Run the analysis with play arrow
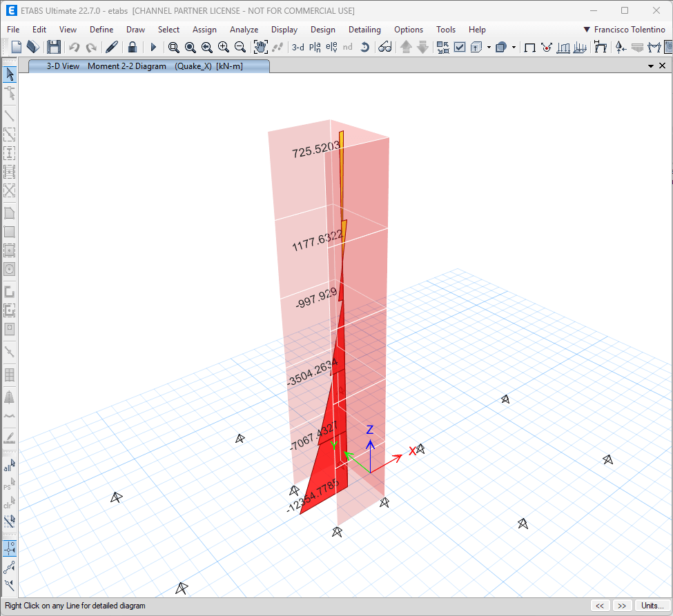The width and height of the screenshot is (673, 616). click(x=153, y=47)
